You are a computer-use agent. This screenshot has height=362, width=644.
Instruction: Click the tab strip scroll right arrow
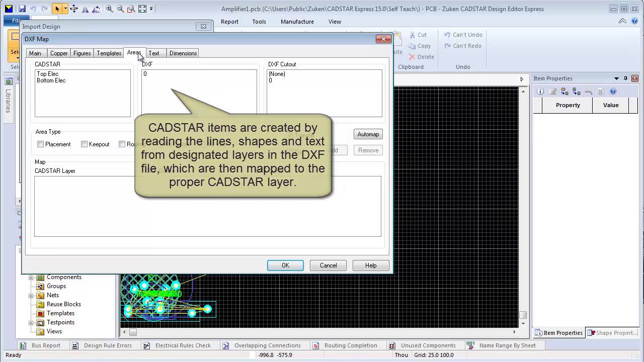coord(522,79)
